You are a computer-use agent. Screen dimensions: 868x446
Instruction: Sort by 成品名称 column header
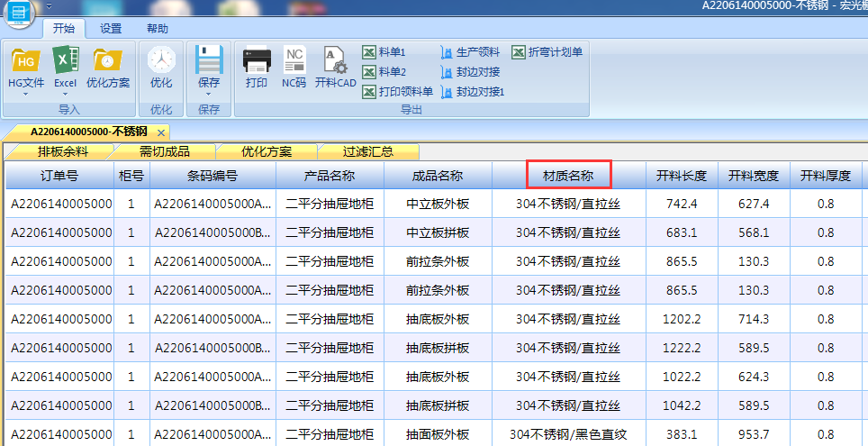pos(438,177)
